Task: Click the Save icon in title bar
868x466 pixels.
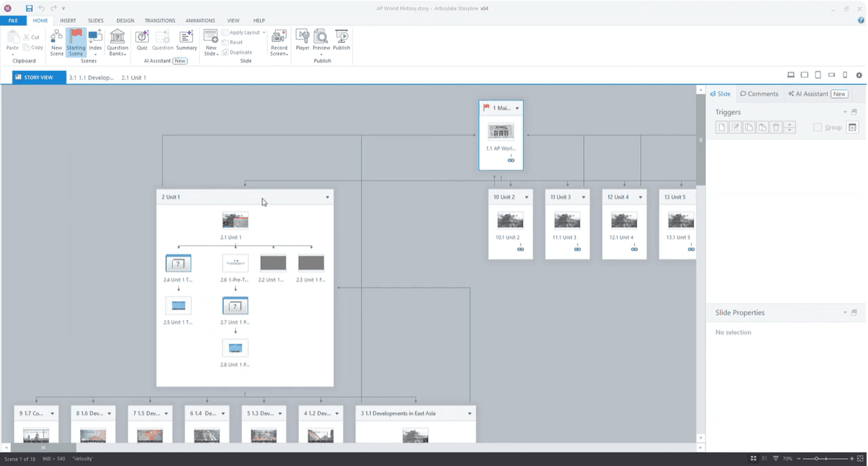Action: pyautogui.click(x=29, y=8)
